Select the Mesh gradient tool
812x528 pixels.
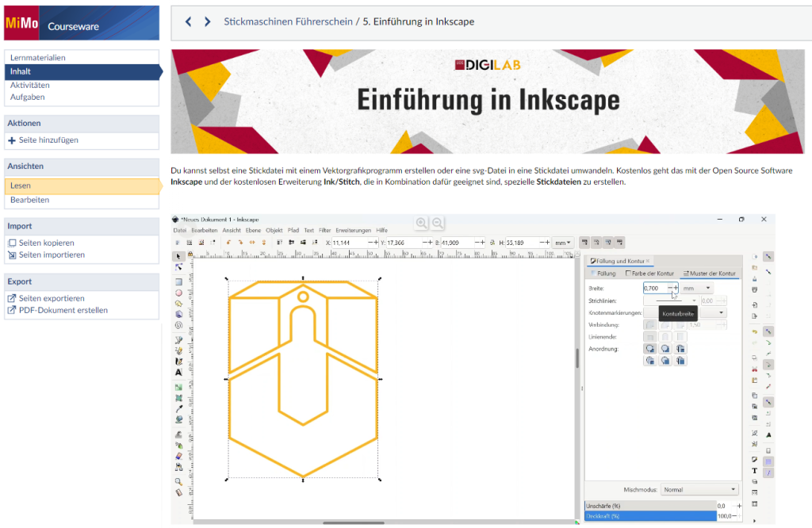pos(178,398)
